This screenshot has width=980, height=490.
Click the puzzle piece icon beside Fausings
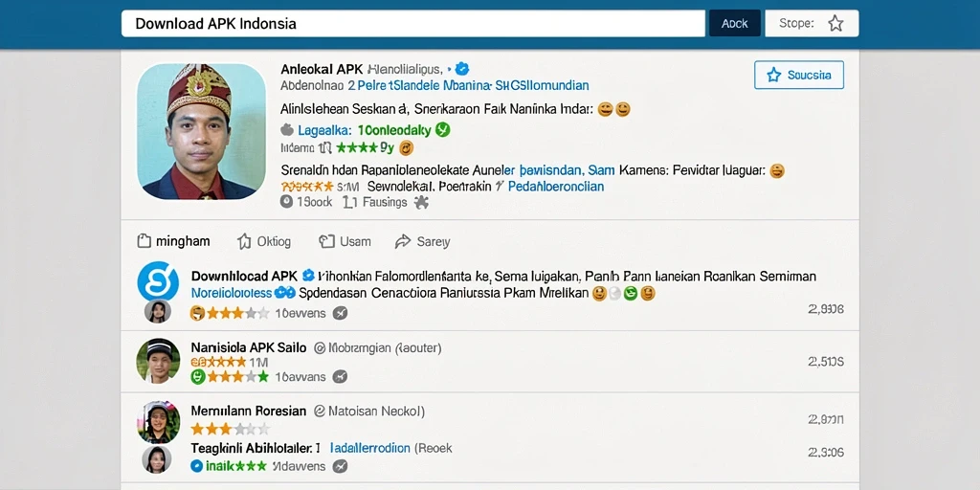421,202
